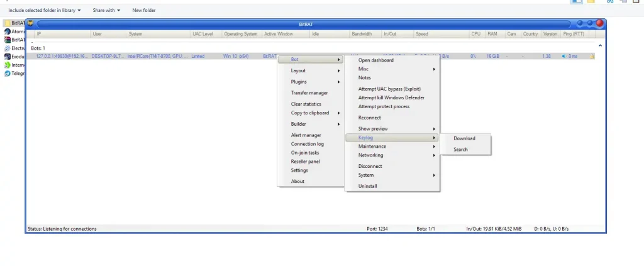Image resolution: width=644 pixels, height=266 pixels.
Task: Click the Internet shortcut icon in sidebar
Action: click(x=7, y=64)
